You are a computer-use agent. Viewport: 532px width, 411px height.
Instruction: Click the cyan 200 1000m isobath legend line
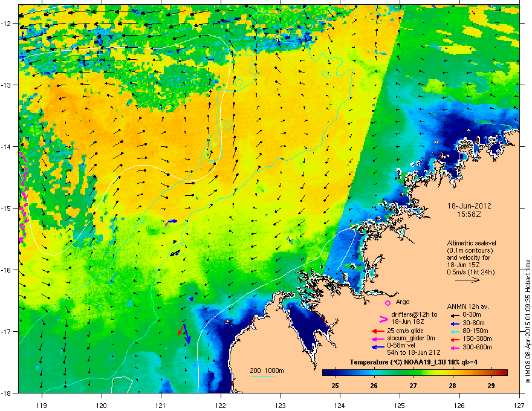tap(262, 377)
